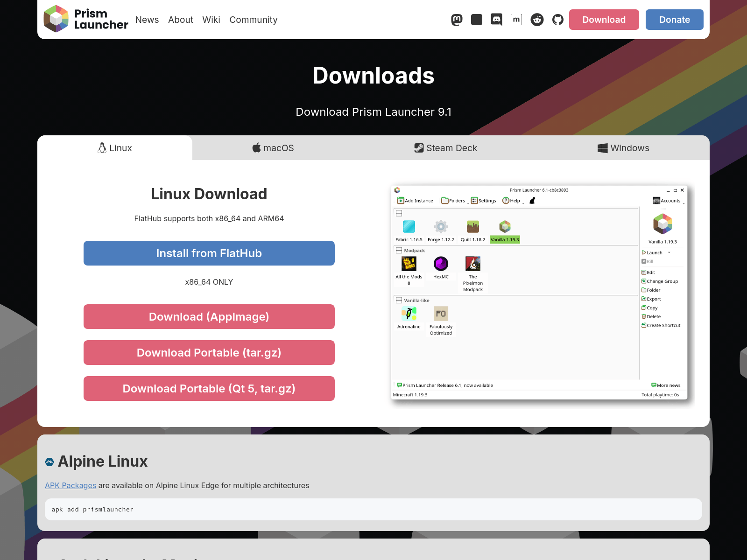Open the Matrix [m] icon link

click(516, 20)
